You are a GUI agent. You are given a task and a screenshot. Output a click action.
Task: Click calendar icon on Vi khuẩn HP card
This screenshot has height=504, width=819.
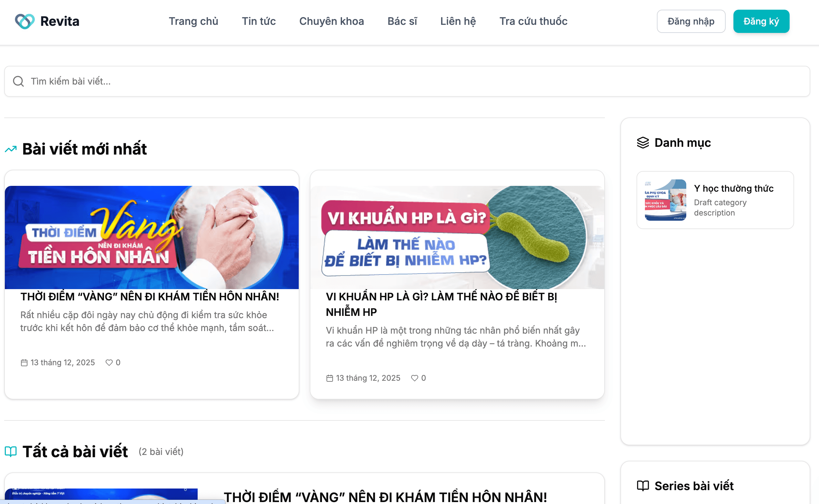point(330,378)
